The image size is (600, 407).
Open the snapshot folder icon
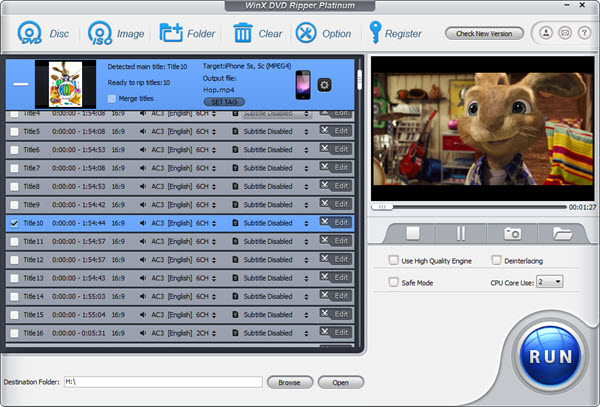point(562,233)
